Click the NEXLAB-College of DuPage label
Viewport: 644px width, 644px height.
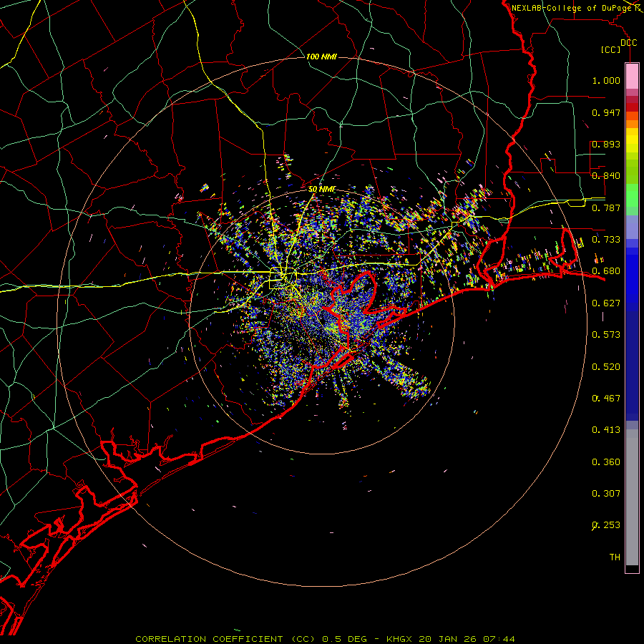click(x=571, y=8)
